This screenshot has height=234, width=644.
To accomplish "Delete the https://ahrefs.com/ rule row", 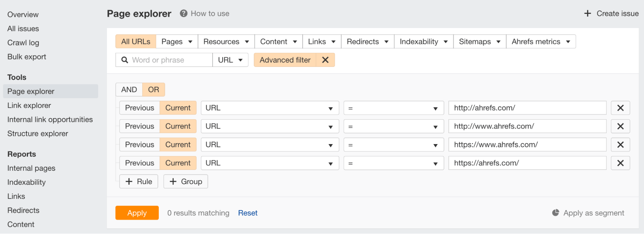I will pos(620,163).
